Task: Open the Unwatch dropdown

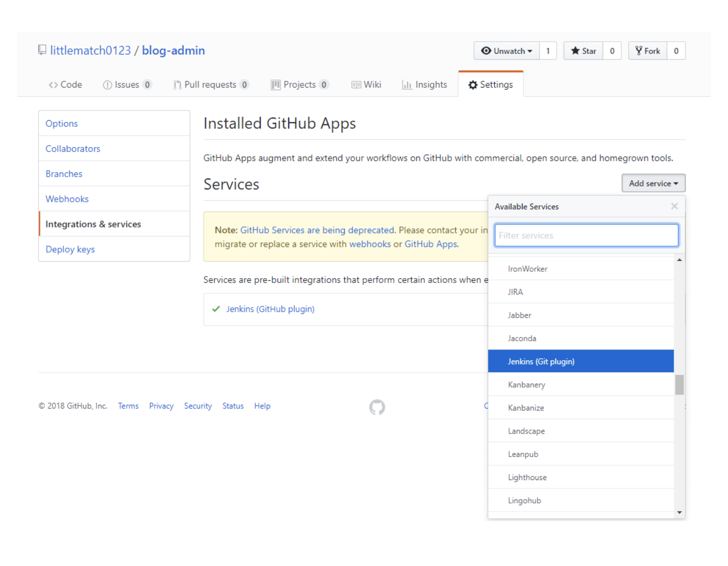Action: (x=507, y=51)
